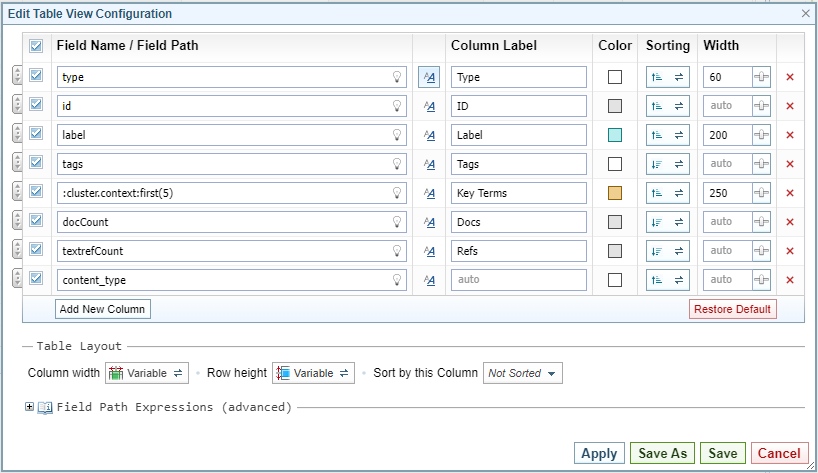Expand Field Path Expressions advanced section
This screenshot has width=818, height=473.
(x=30, y=407)
